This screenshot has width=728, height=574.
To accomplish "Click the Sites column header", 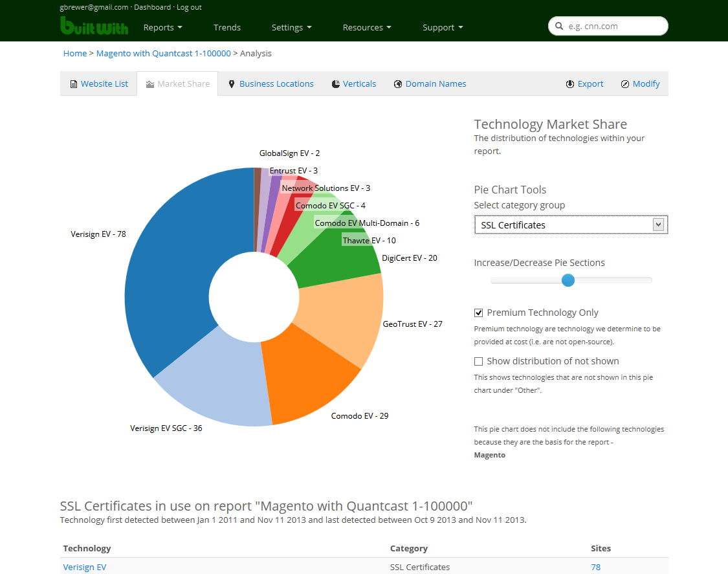I will [601, 549].
